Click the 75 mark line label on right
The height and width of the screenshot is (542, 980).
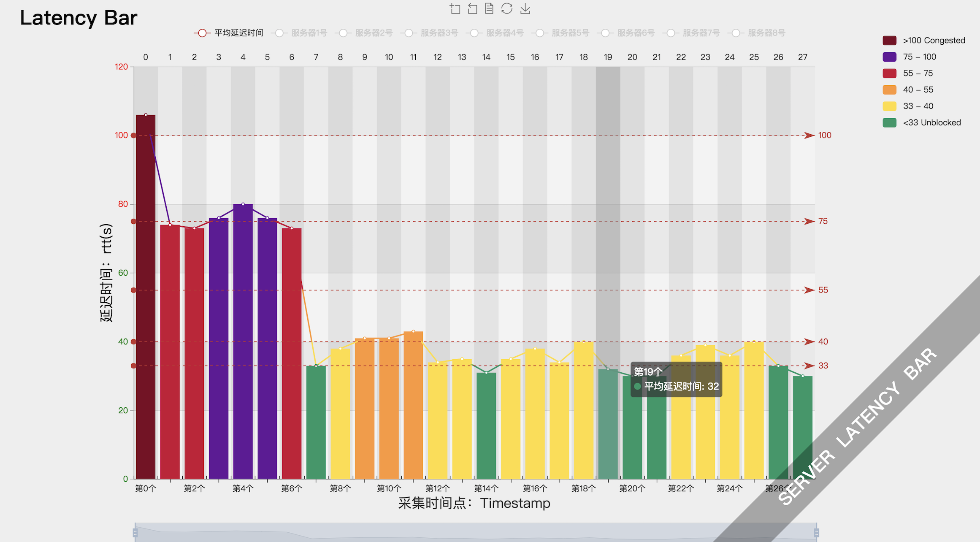[x=823, y=221]
